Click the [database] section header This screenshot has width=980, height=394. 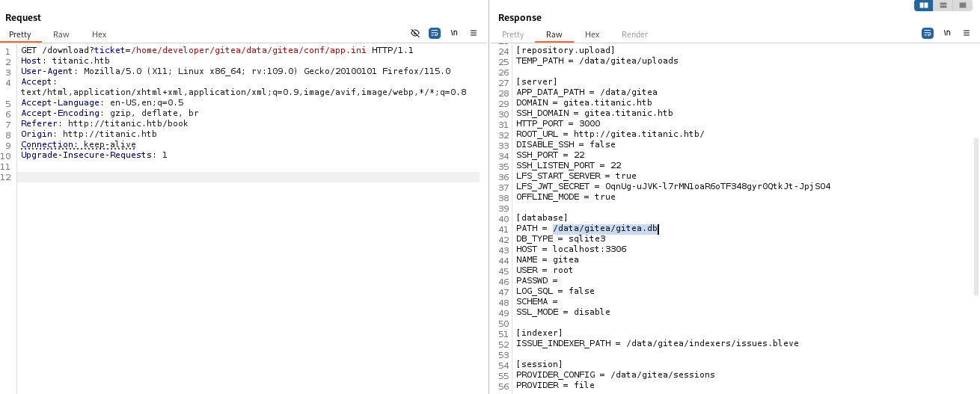tap(542, 218)
